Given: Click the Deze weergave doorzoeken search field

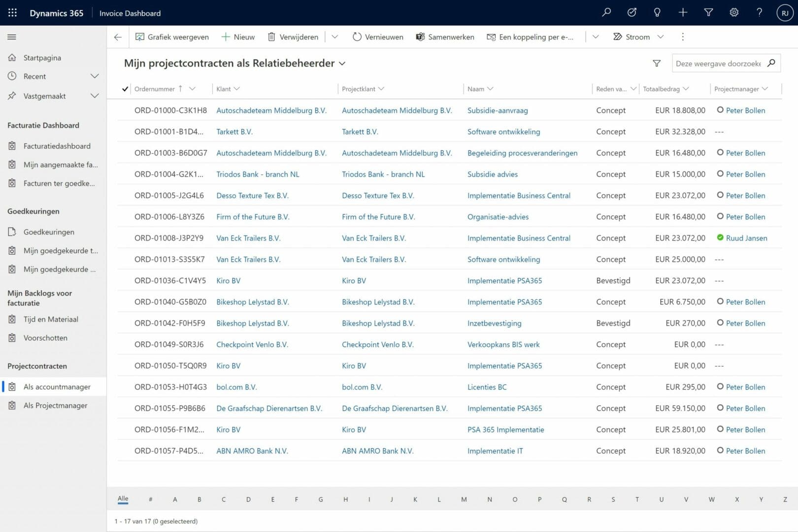Looking at the screenshot, I should [718, 64].
